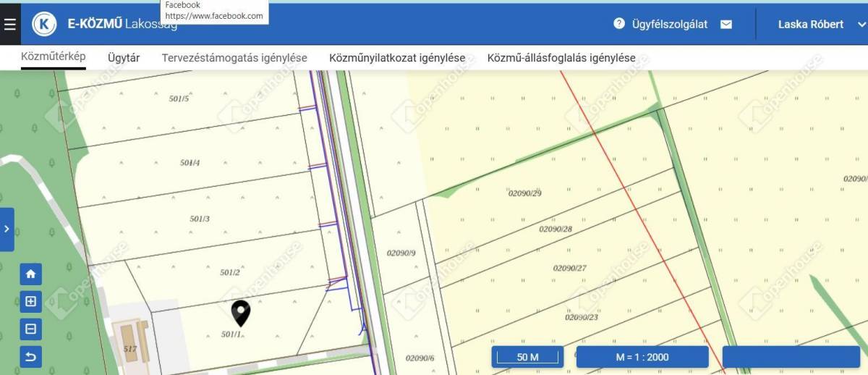Screen dimensions: 868x375
Task: Zoom out with the minus icon
Action: [x=30, y=329]
